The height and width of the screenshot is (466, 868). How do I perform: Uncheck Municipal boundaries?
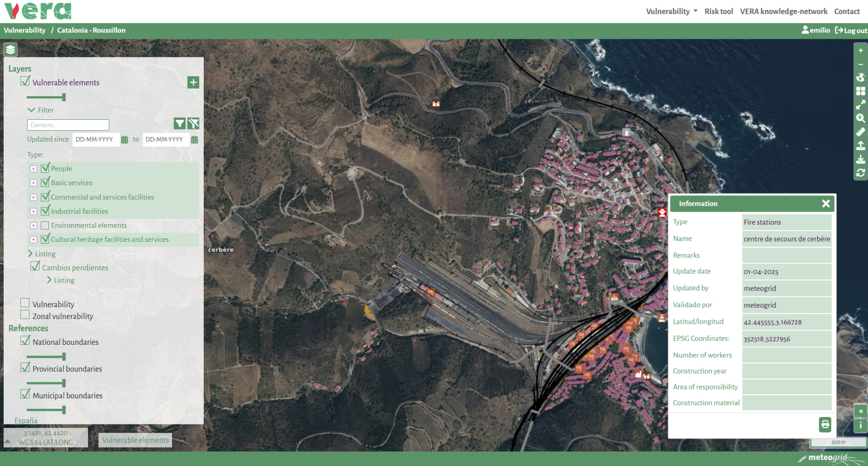(25, 394)
